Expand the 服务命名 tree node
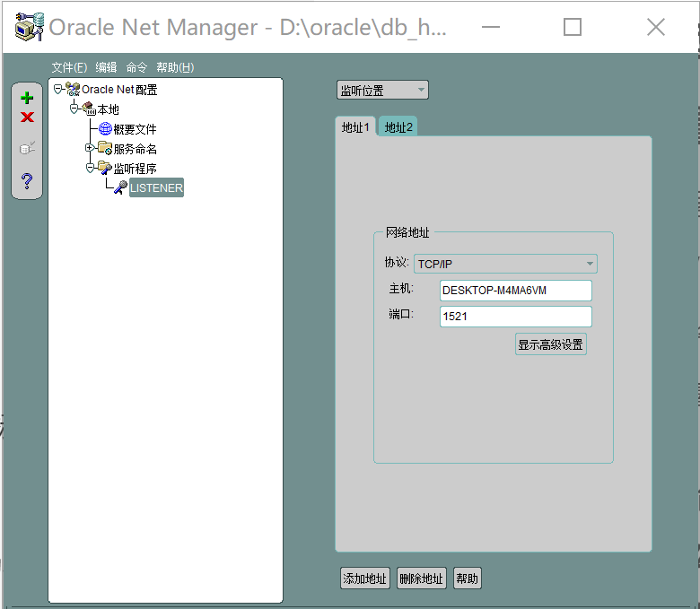The image size is (700, 609). click(89, 147)
